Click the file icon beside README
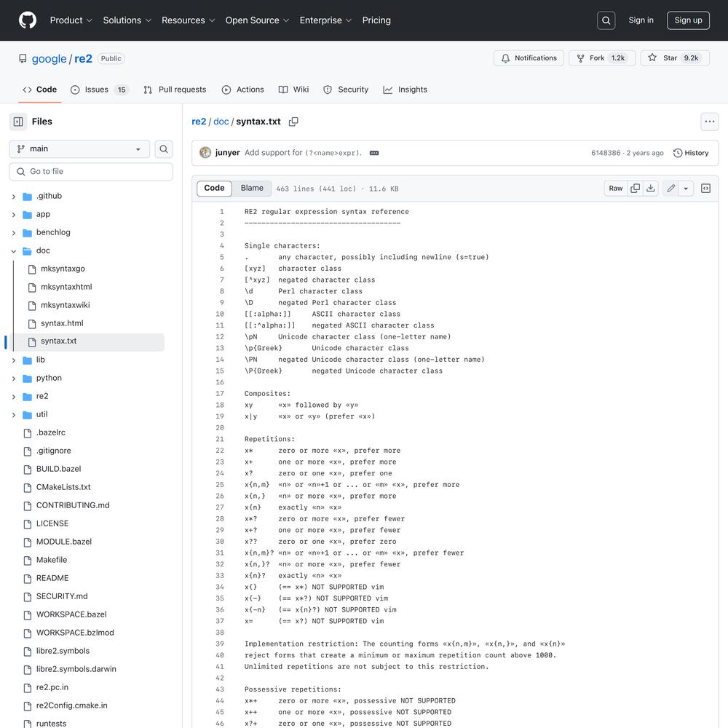728x728 pixels. pos(28,579)
